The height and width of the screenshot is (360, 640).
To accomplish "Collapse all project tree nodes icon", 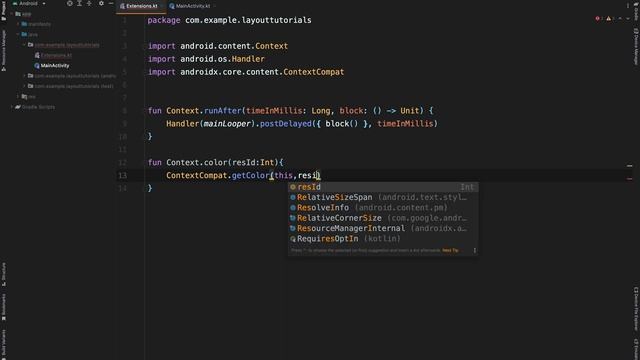I will click(x=89, y=3).
